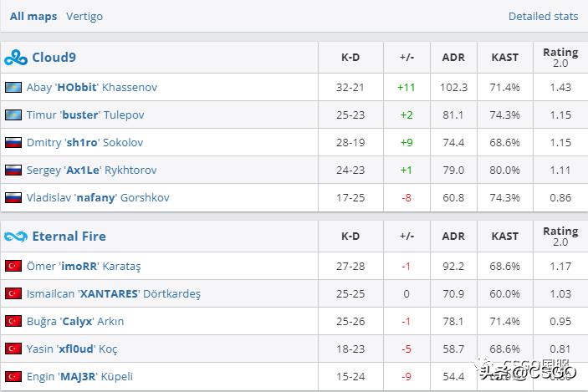
Task: Click the Eternal Fire KAST column header
Action: (504, 237)
